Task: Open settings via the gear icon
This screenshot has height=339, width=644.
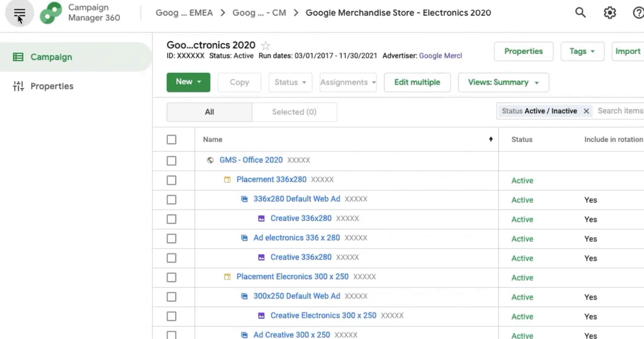Action: [610, 13]
